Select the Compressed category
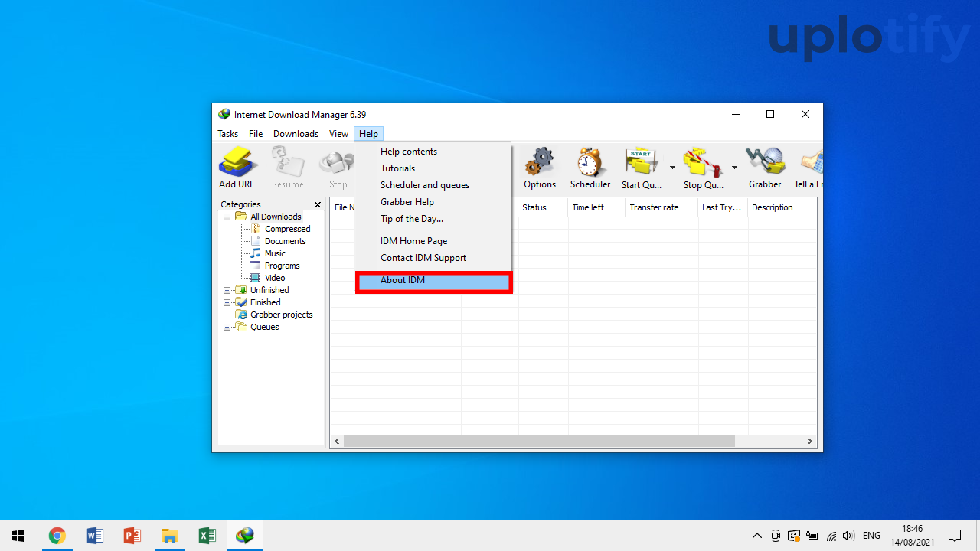Screen dimensions: 980x551 click(287, 229)
